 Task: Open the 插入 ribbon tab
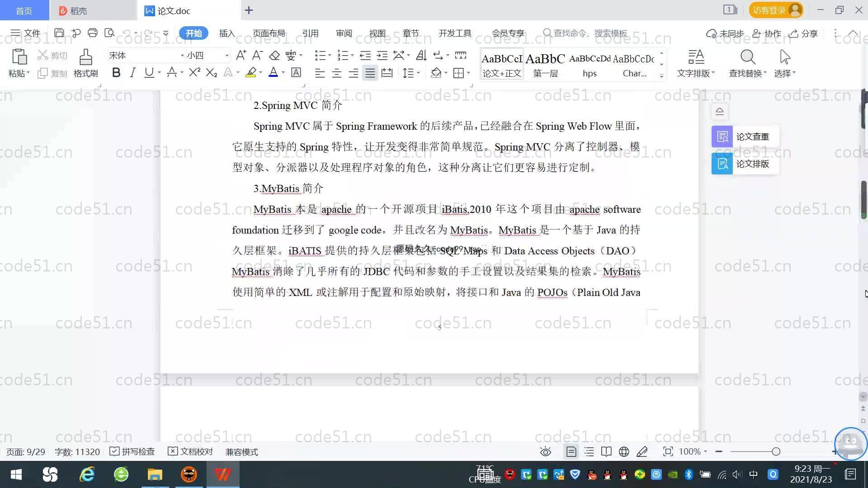(227, 33)
